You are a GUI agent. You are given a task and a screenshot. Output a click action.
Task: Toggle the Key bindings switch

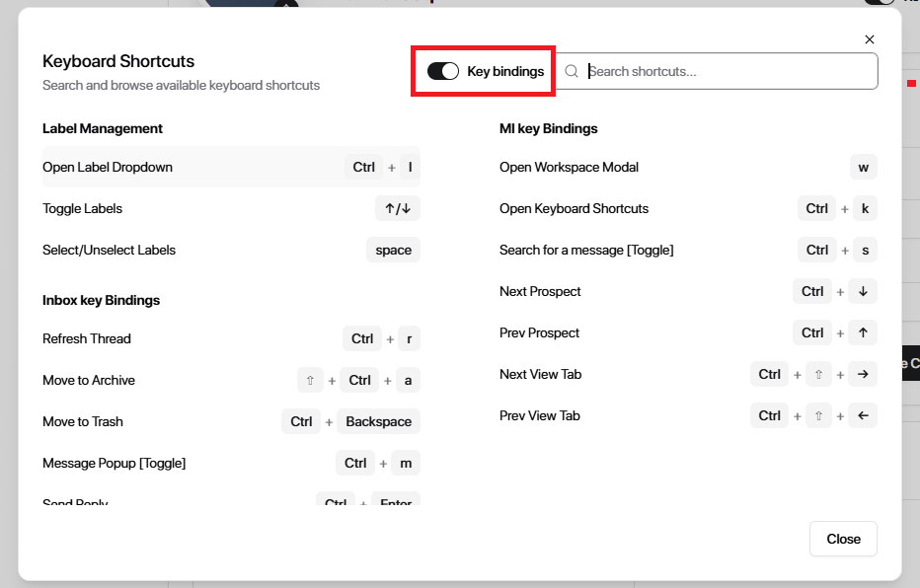coord(443,71)
